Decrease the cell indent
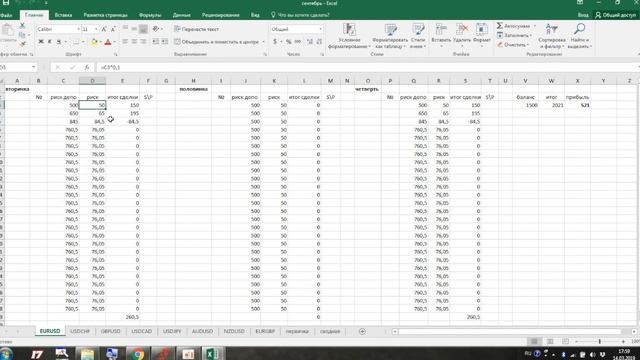The width and height of the screenshot is (640, 360). [x=156, y=42]
